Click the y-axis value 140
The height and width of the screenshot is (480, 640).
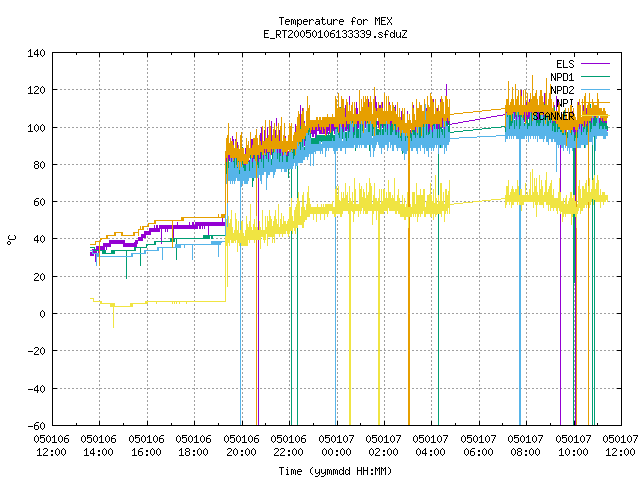coord(36,53)
